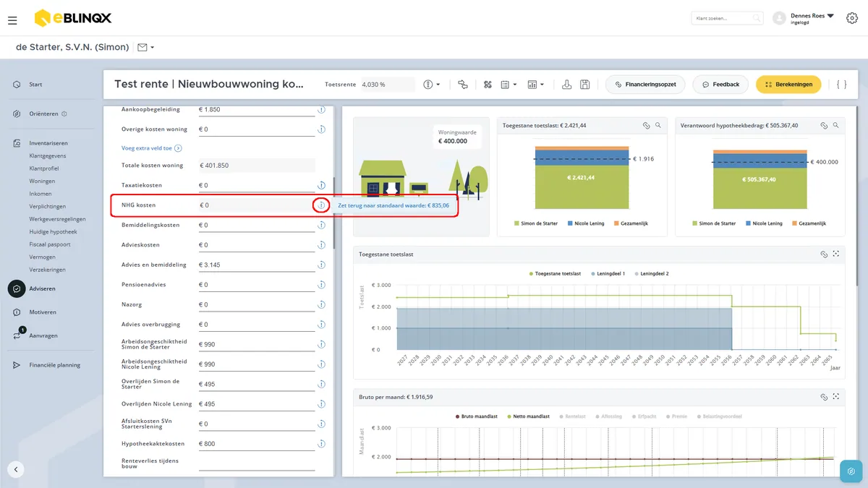868x488 pixels.
Task: Click the curly braces icon
Action: [x=841, y=85]
